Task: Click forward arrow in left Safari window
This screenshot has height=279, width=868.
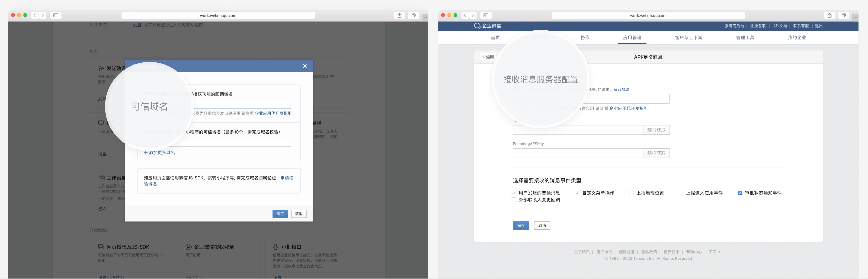Action: pos(43,16)
